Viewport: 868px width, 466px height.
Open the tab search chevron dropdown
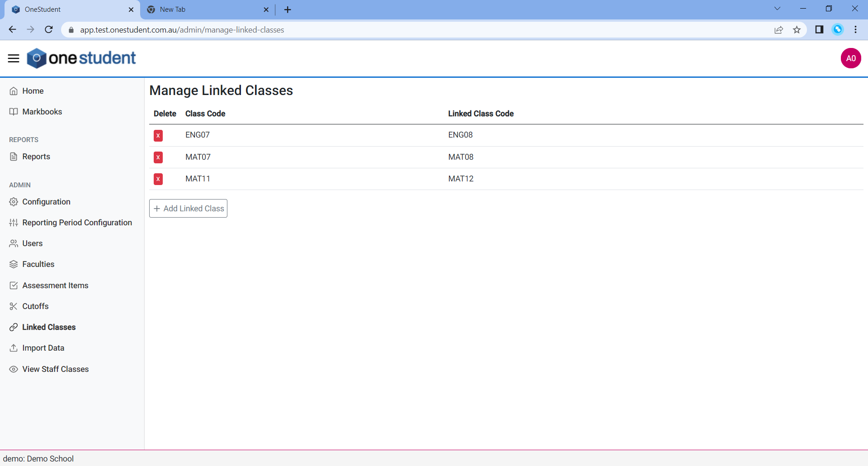777,8
